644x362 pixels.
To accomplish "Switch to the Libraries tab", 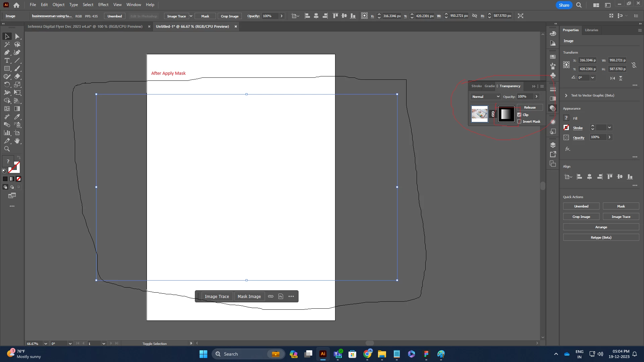I will coord(591,30).
